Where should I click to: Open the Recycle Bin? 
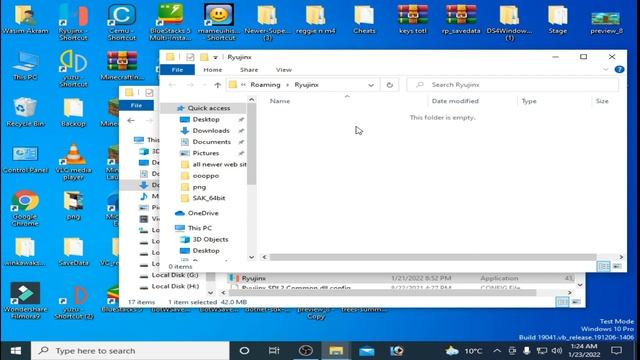(x=25, y=112)
